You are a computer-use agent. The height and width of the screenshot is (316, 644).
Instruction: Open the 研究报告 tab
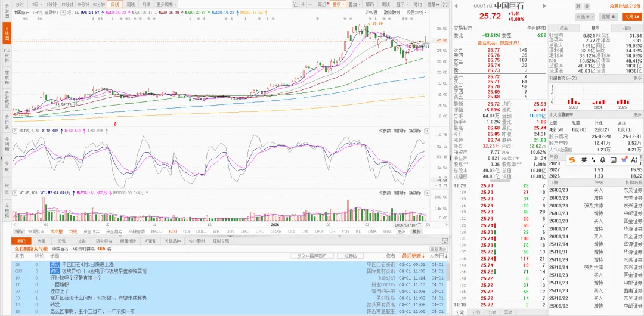tap(103, 241)
